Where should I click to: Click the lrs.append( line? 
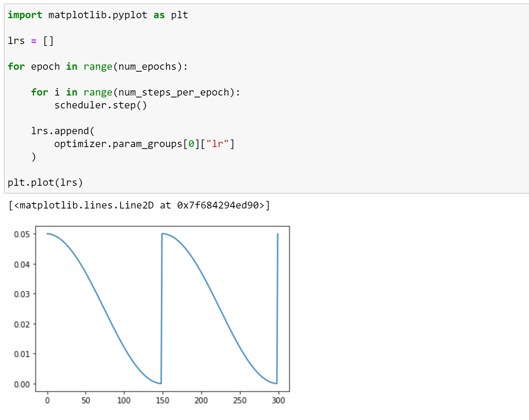click(63, 131)
